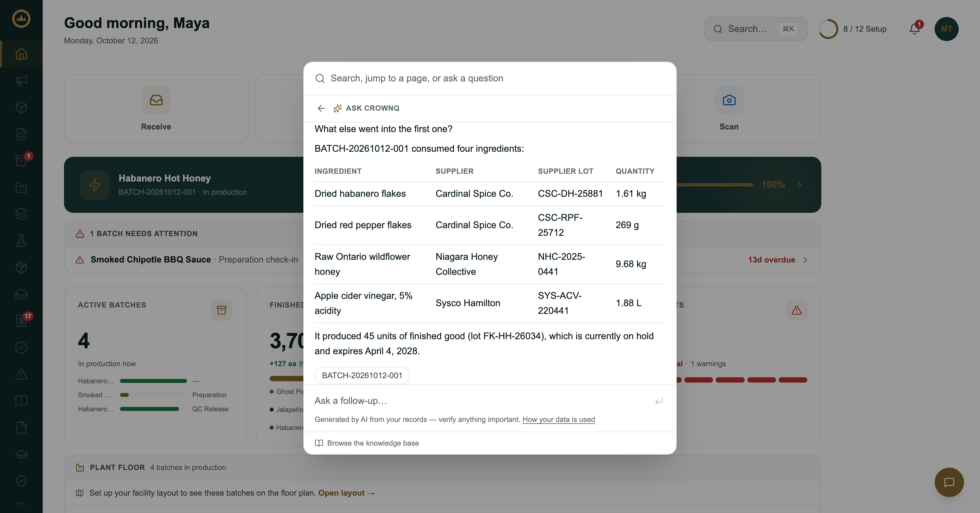Open the circled checkmark icon in sidebar
Viewport: 980px width, 513px height.
pyautogui.click(x=21, y=348)
